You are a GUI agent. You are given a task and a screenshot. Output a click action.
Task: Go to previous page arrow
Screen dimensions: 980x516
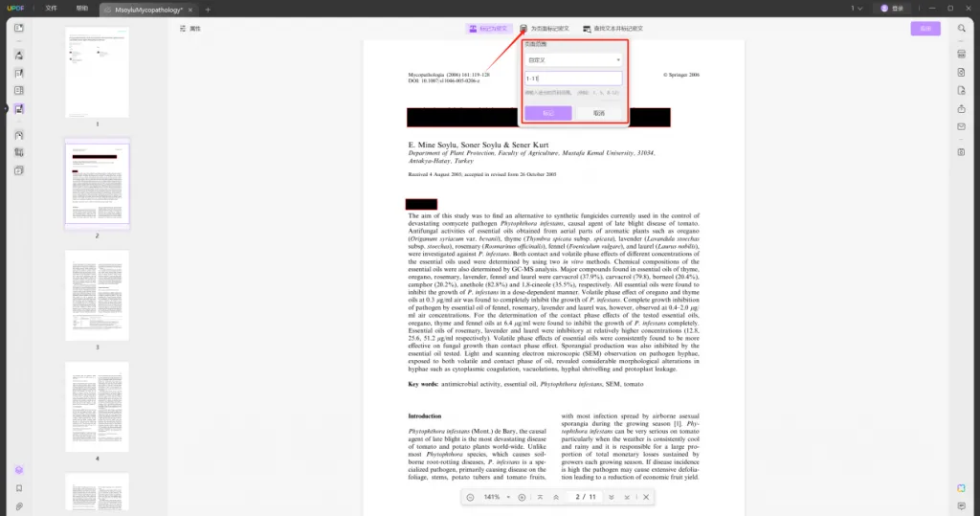coord(556,497)
